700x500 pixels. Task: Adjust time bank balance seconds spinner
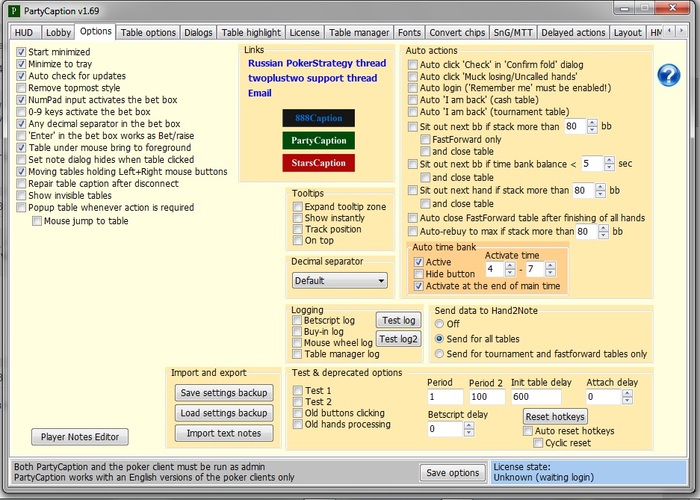point(609,164)
